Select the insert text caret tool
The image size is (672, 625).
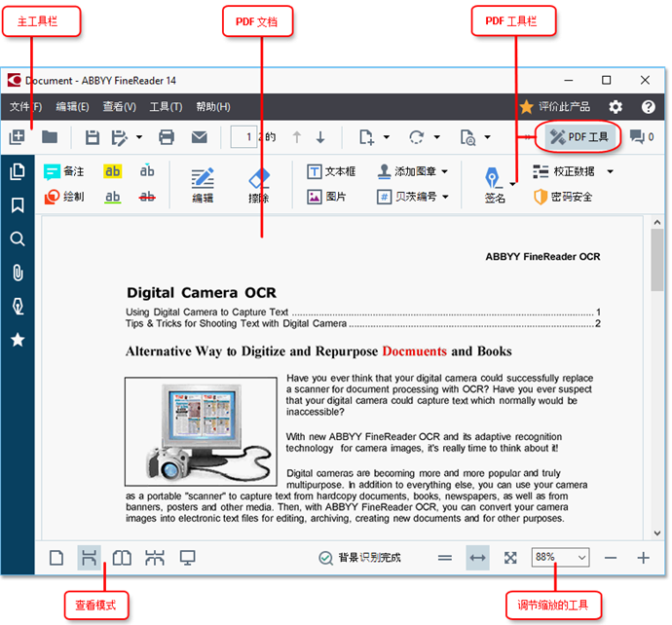click(147, 170)
